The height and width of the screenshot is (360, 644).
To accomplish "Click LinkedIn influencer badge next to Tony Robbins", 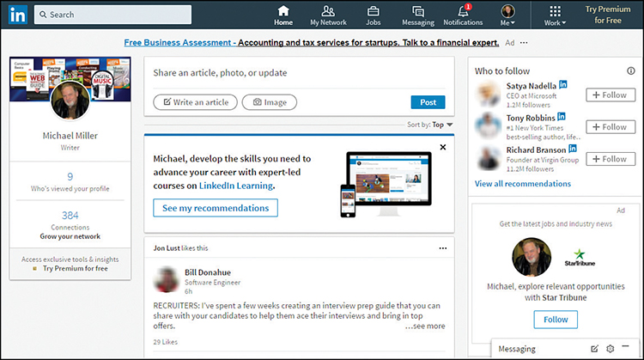I will 562,117.
